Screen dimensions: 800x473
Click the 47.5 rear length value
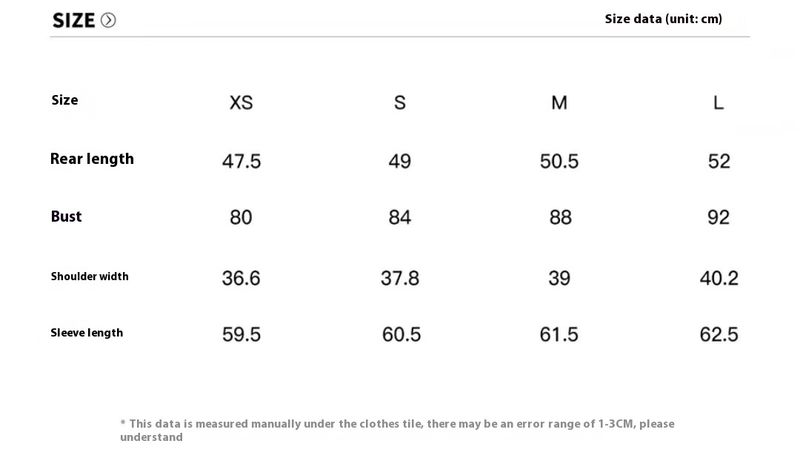pyautogui.click(x=241, y=161)
